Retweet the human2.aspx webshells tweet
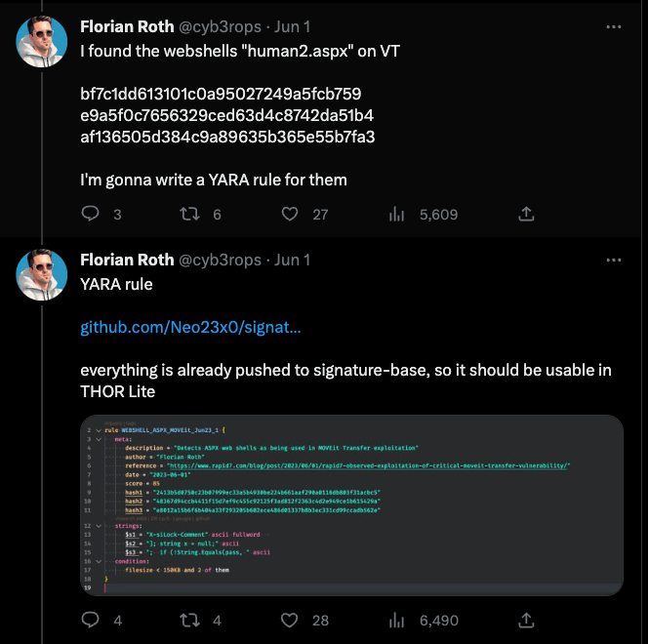 (x=191, y=214)
